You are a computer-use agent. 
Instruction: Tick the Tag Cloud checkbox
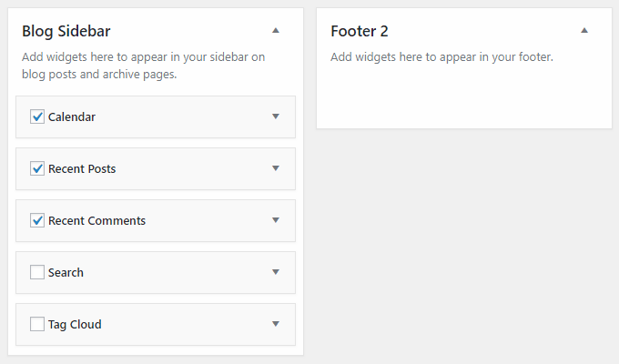37,324
